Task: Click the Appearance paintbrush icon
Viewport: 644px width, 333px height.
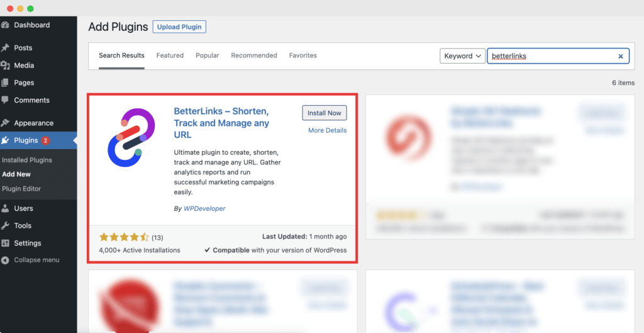Action: [6, 123]
